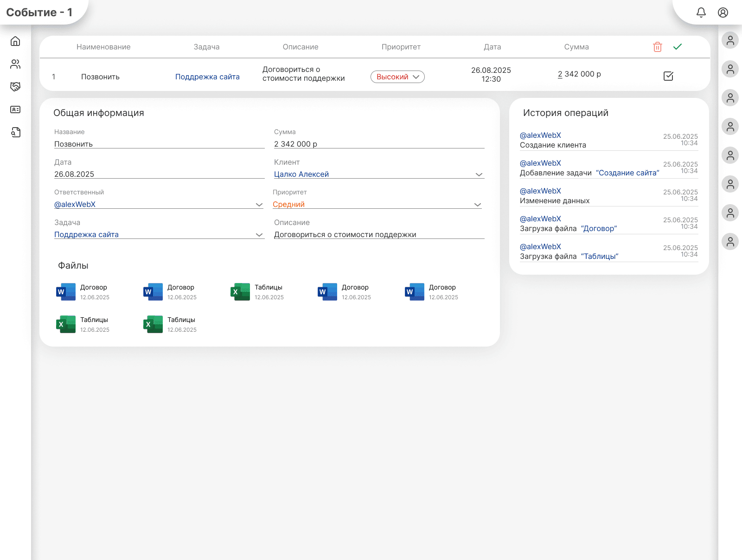Viewport: 742px width, 560px height.
Task: Click the Сумма column header
Action: pyautogui.click(x=576, y=47)
